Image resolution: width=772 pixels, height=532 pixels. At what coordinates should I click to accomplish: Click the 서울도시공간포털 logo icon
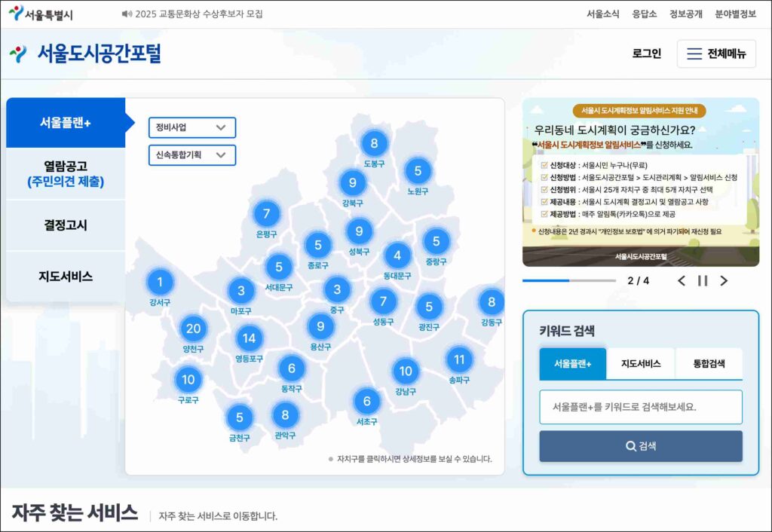pos(18,54)
